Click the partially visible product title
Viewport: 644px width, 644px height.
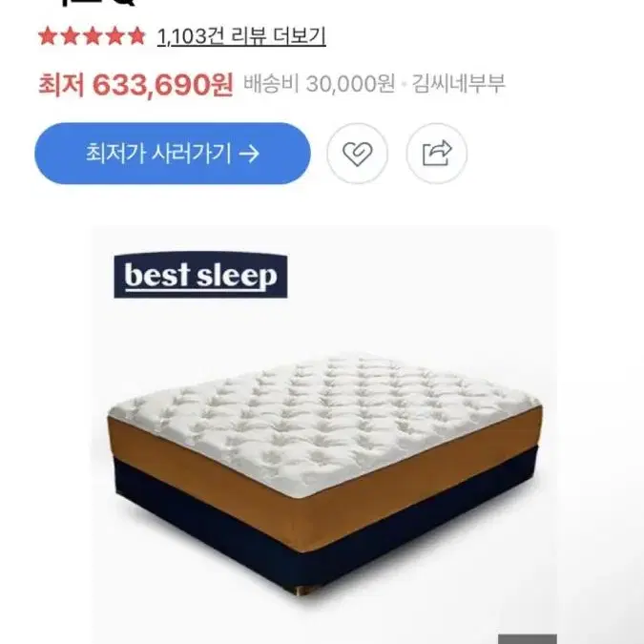tap(93, 3)
